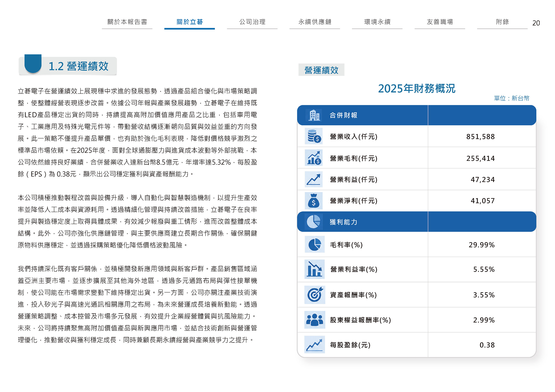Image resolution: width=555 pixels, height=392 pixels.
Task: Click the bar chart icon for 營業利益率
Action: 315,269
